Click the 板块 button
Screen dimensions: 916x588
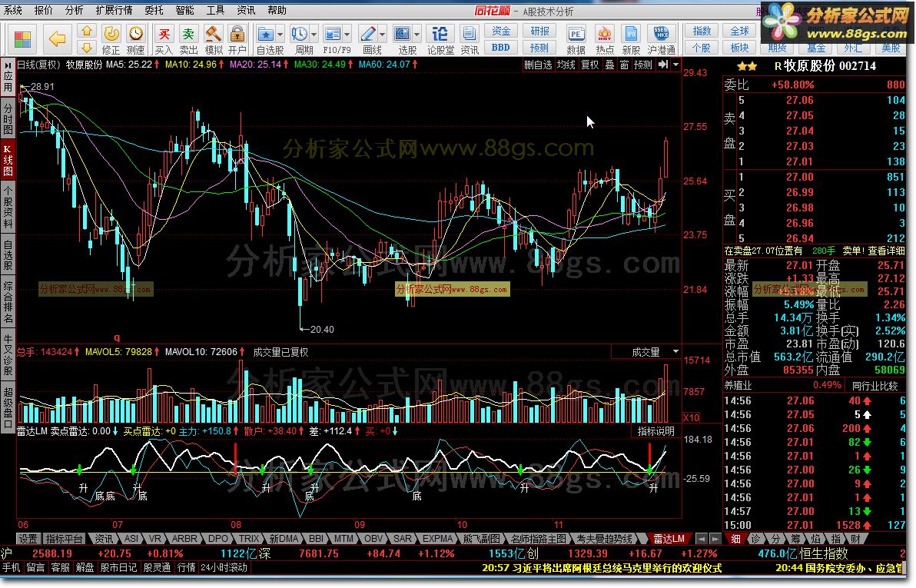[739, 48]
